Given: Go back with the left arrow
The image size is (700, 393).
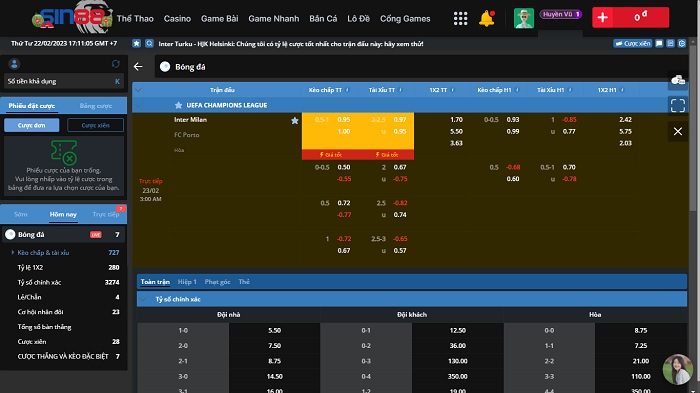Looking at the screenshot, I should 138,67.
